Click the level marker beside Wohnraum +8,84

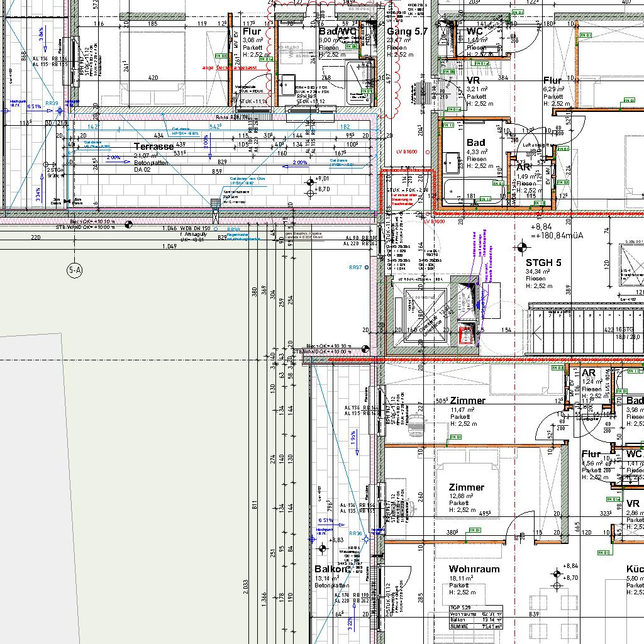point(556,573)
